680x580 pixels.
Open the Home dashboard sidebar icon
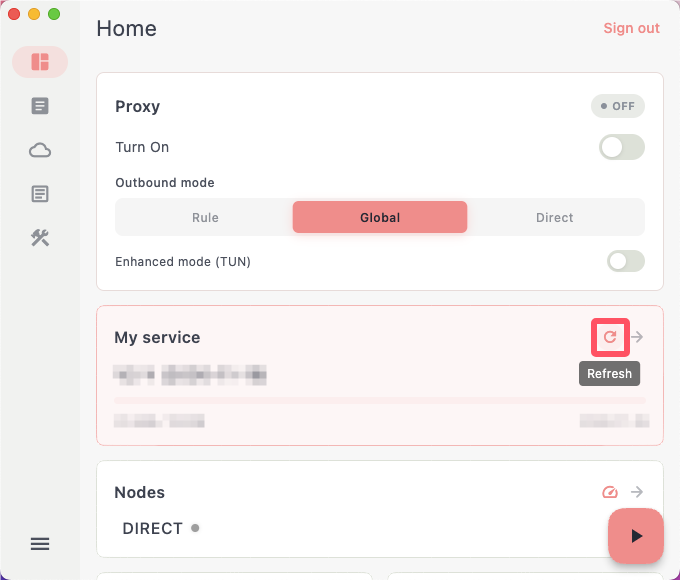(x=40, y=62)
